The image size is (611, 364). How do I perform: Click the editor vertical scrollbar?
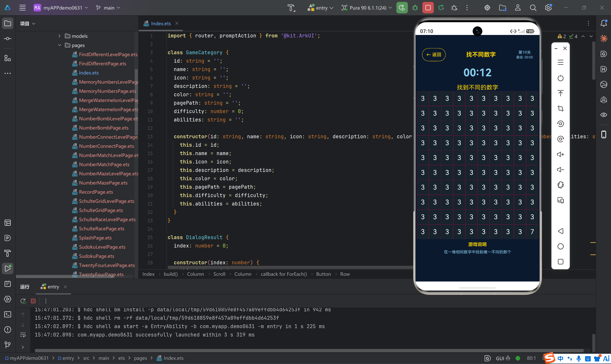click(593, 60)
